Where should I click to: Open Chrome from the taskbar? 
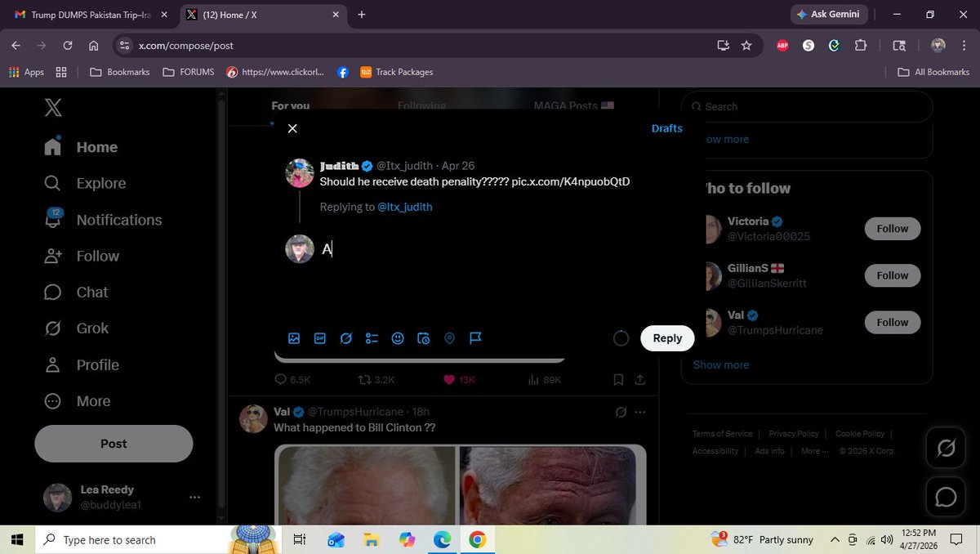[478, 539]
